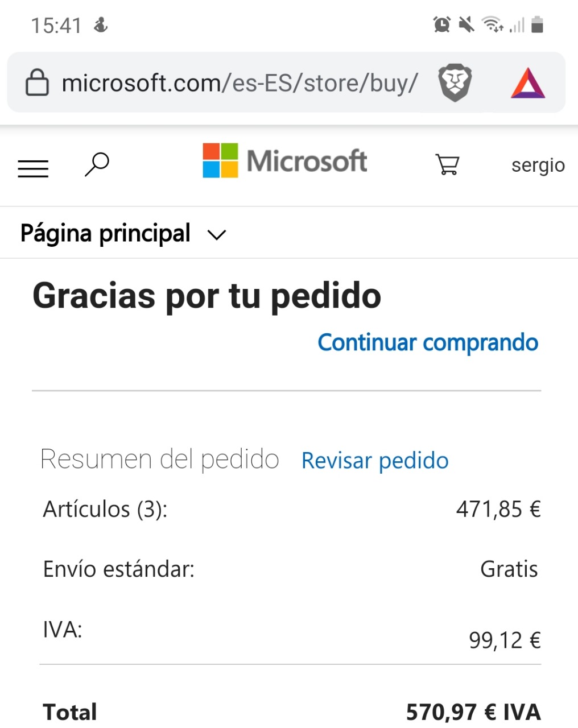Tap the alarm icon in status bar

click(x=441, y=24)
